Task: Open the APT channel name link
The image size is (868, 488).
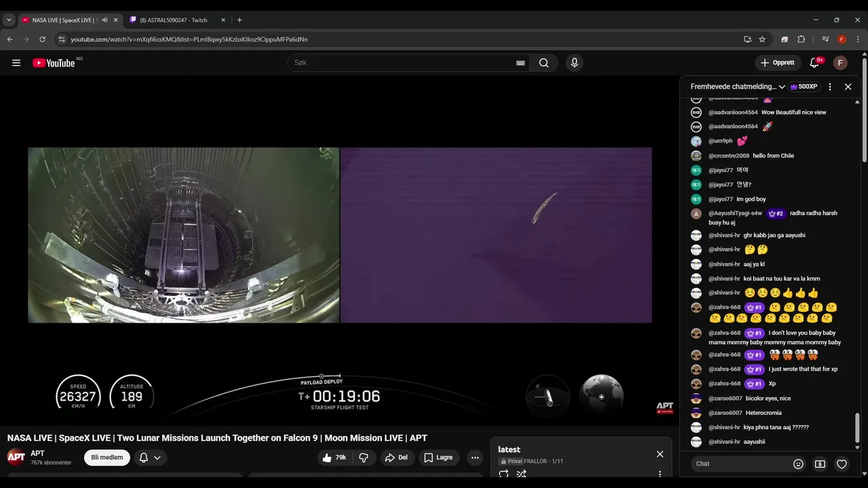Action: tap(37, 453)
